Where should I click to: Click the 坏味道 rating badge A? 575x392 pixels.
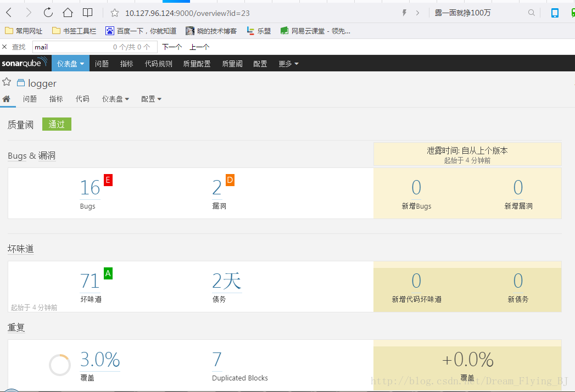pyautogui.click(x=108, y=273)
